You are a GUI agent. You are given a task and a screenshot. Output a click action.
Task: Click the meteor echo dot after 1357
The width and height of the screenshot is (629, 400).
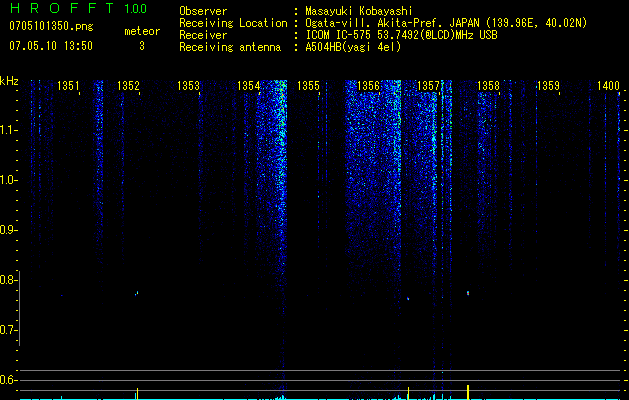pyautogui.click(x=468, y=293)
